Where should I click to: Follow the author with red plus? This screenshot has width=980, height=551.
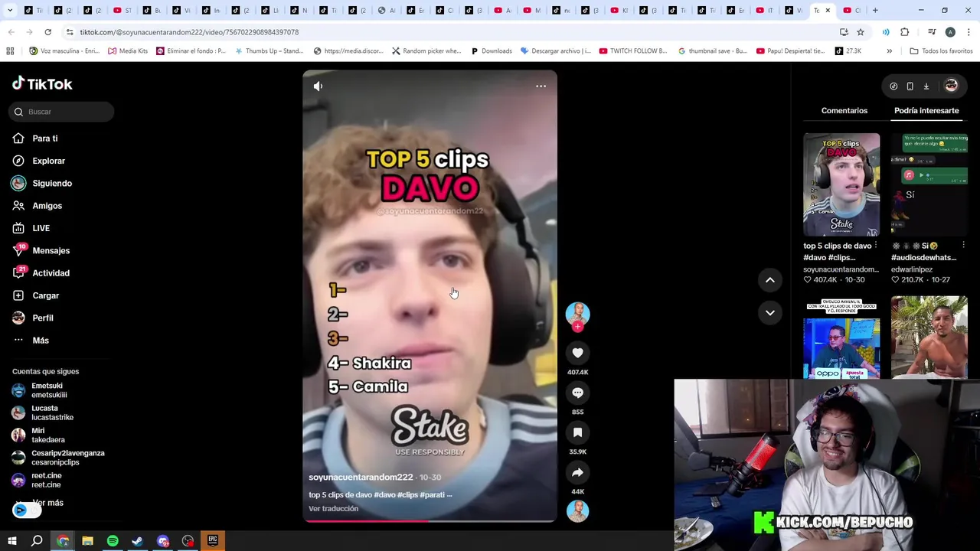click(577, 327)
